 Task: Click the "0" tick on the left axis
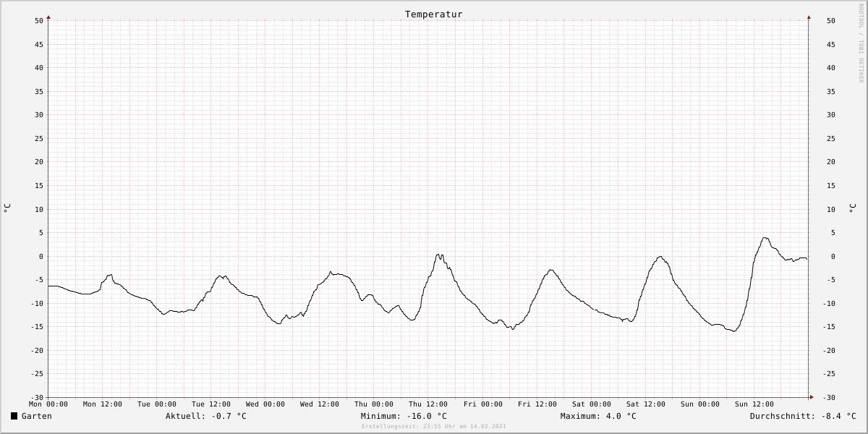[41, 257]
